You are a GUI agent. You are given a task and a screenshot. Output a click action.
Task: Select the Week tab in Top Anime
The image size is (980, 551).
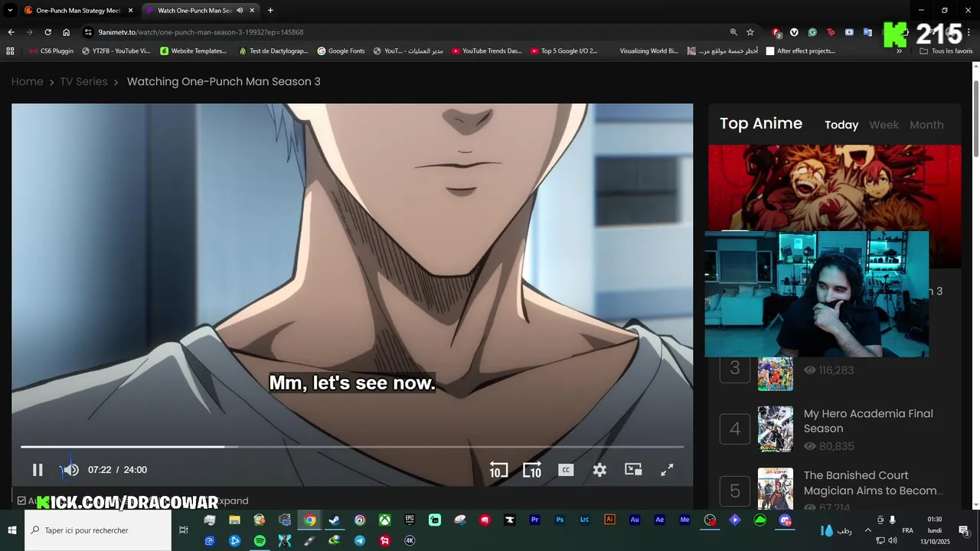pos(884,125)
